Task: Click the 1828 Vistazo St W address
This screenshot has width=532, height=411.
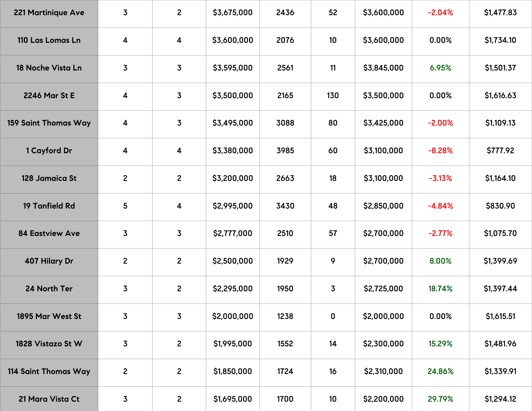Action: click(x=49, y=344)
